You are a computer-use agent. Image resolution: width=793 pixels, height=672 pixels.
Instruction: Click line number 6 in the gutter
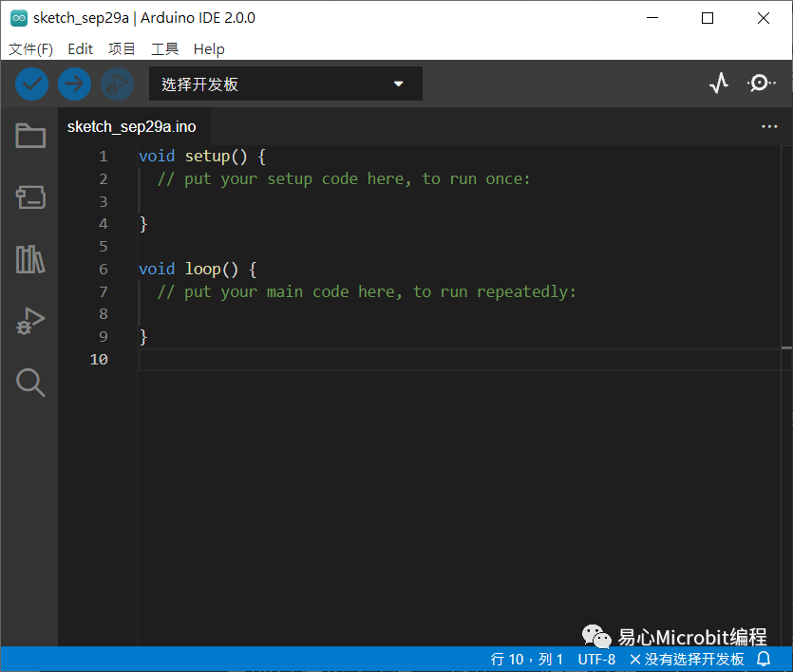click(104, 269)
